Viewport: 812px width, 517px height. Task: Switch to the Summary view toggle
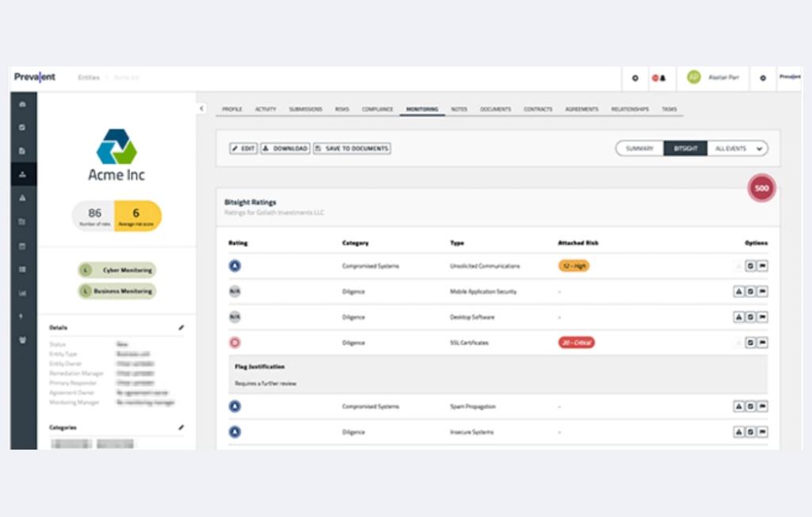639,148
